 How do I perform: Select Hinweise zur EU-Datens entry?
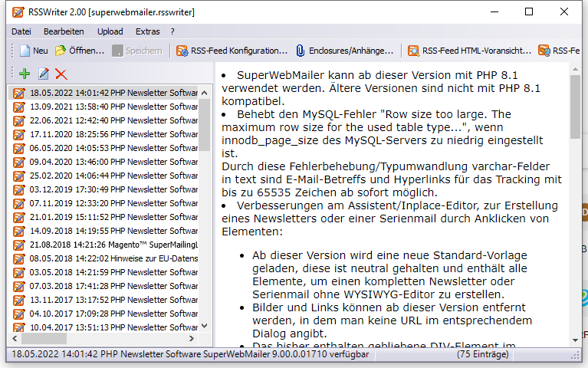(104, 258)
